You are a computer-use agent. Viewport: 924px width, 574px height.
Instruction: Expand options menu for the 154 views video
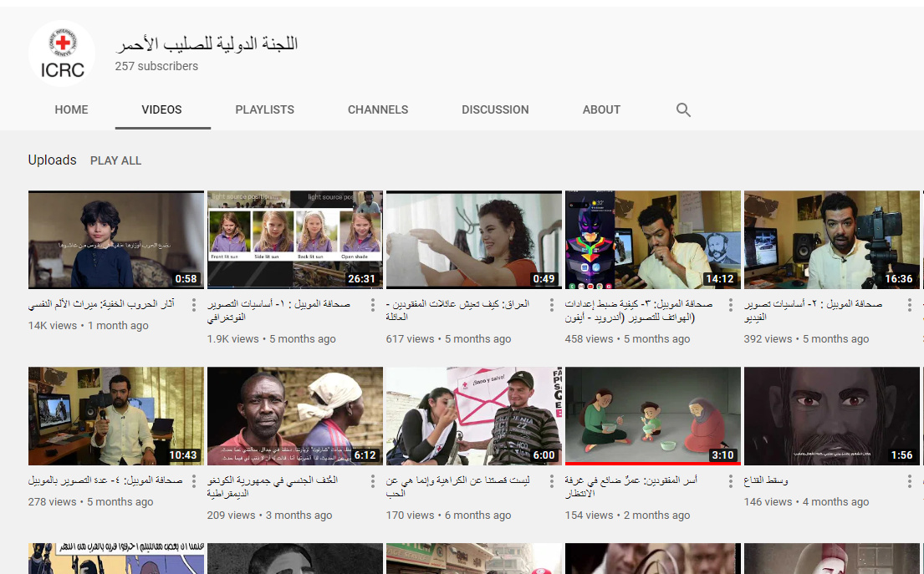[731, 481]
